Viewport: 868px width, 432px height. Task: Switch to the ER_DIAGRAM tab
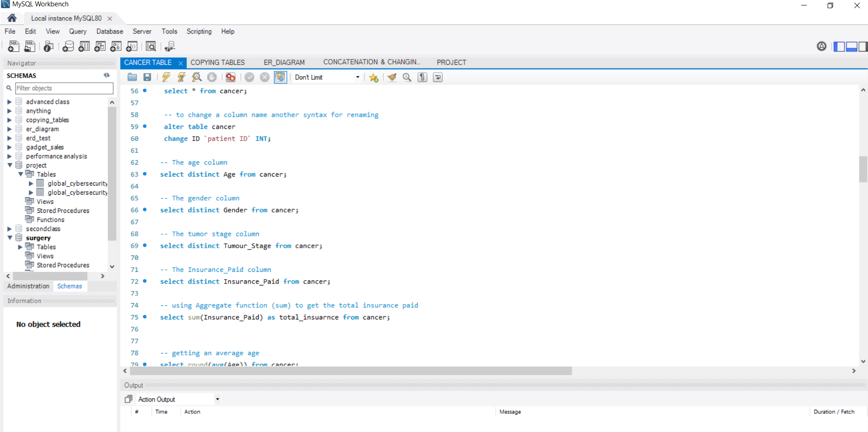click(x=284, y=62)
